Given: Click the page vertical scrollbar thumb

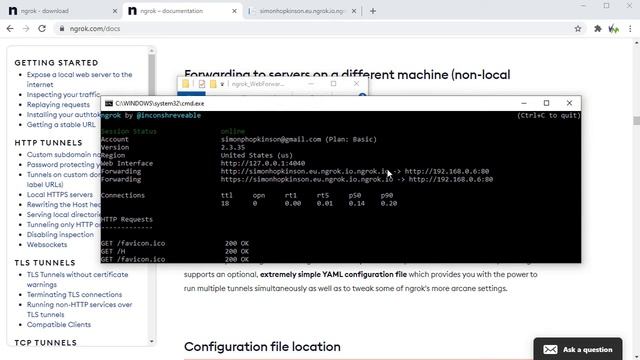Looking at the screenshot, I should (x=636, y=121).
